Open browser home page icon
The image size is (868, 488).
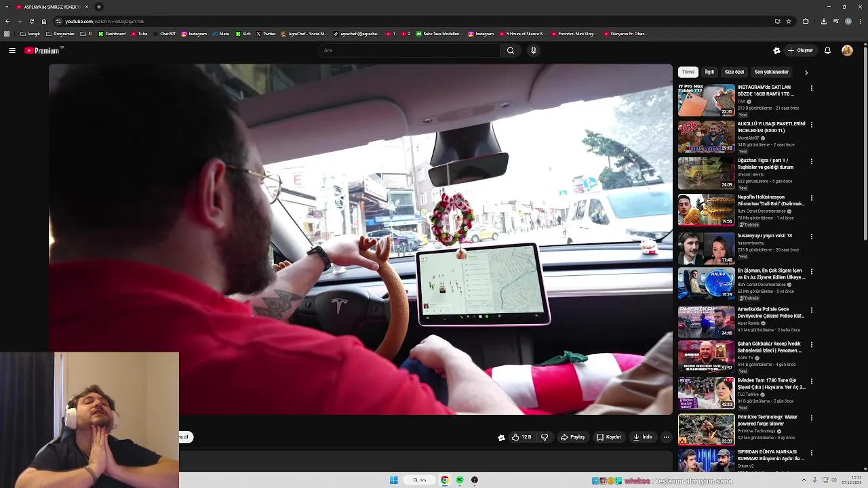pos(44,21)
